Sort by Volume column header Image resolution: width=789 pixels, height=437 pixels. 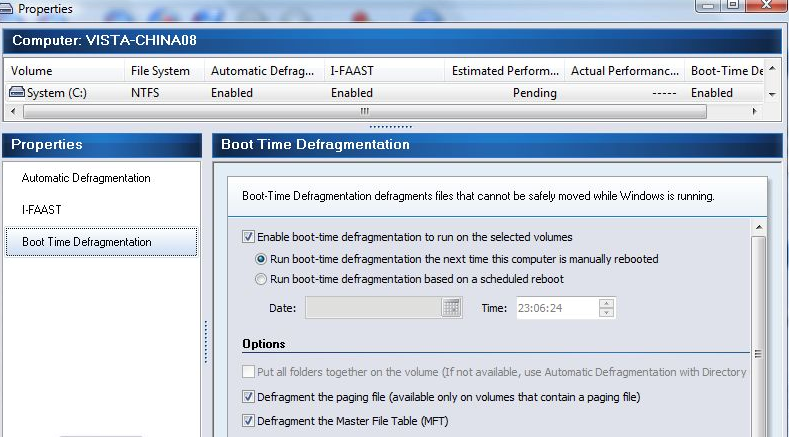64,70
